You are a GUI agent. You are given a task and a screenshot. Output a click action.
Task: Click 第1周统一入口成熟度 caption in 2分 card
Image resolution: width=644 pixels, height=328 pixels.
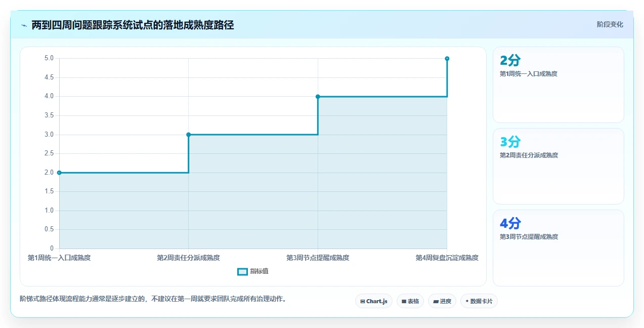(x=529, y=73)
